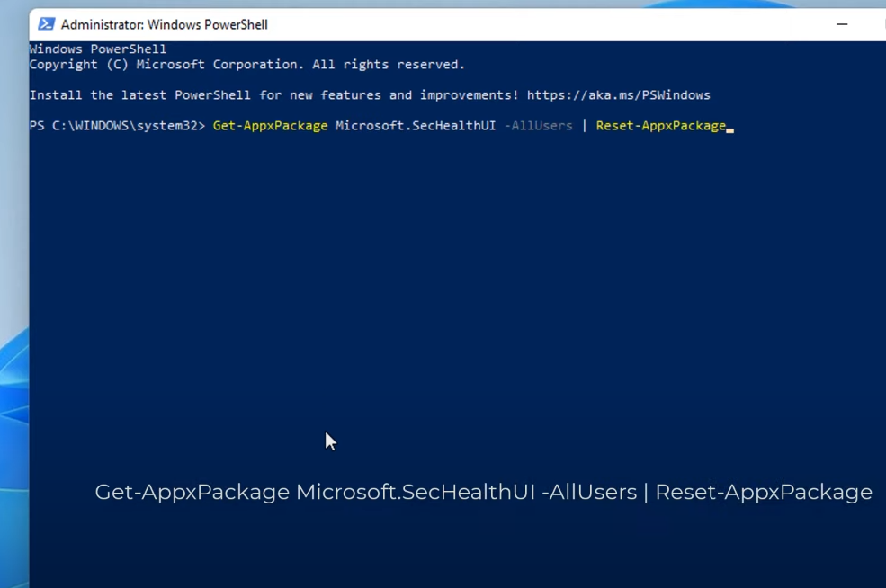
Task: Minimize the Administrator PowerShell window
Action: click(x=841, y=24)
